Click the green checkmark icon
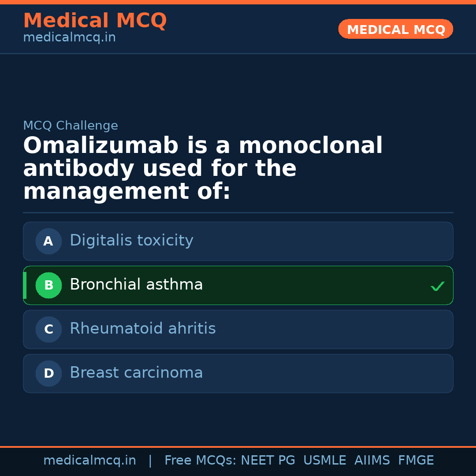The width and height of the screenshot is (476, 476). tap(437, 286)
